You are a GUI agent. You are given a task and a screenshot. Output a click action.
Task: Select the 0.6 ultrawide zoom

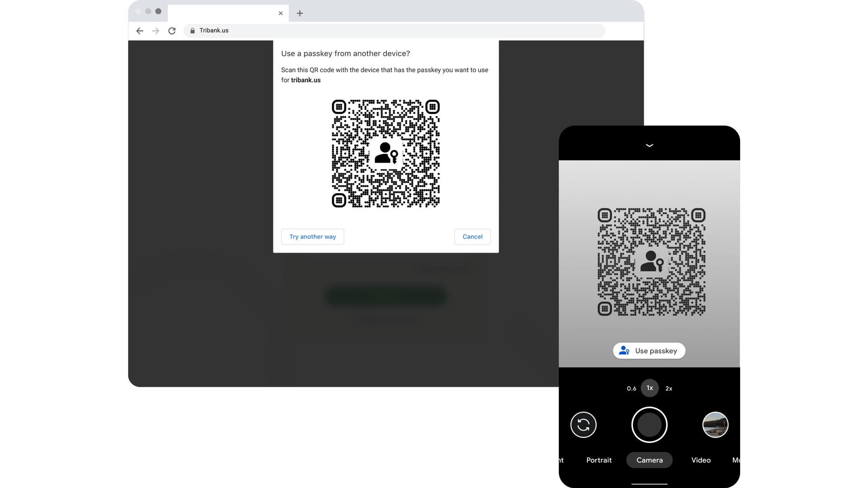pyautogui.click(x=631, y=388)
